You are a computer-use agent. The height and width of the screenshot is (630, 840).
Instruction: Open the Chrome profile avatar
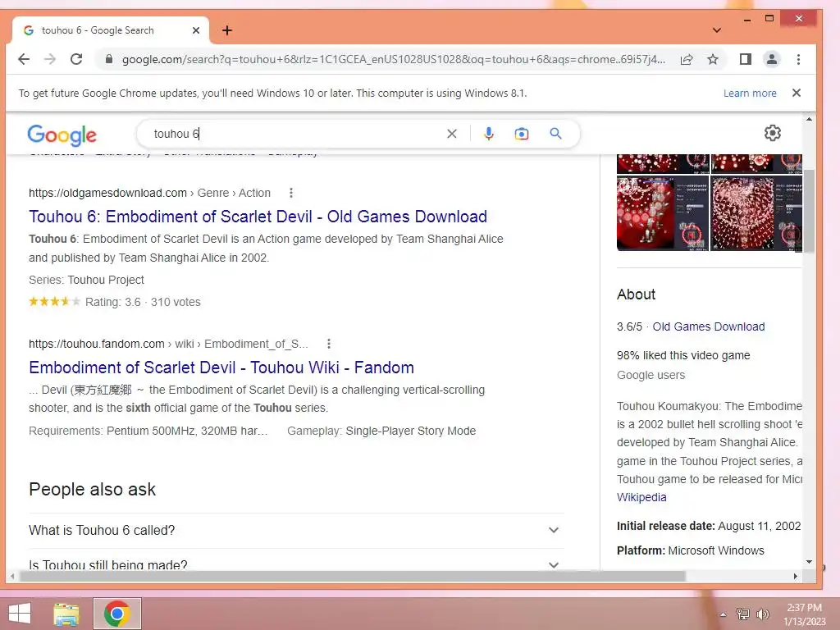[x=771, y=59]
